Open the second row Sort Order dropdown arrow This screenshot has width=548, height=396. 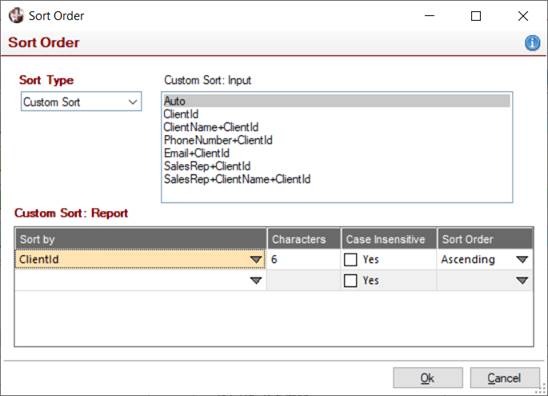(x=522, y=280)
